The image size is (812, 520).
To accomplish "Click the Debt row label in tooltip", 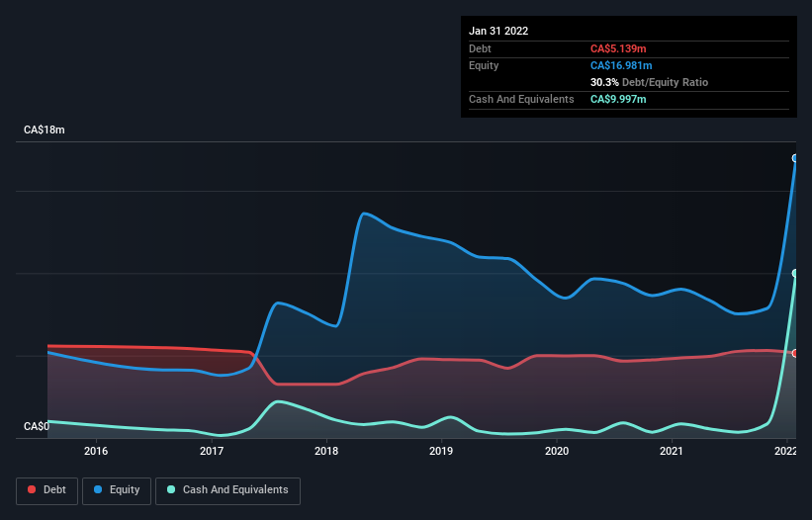I will pos(480,48).
